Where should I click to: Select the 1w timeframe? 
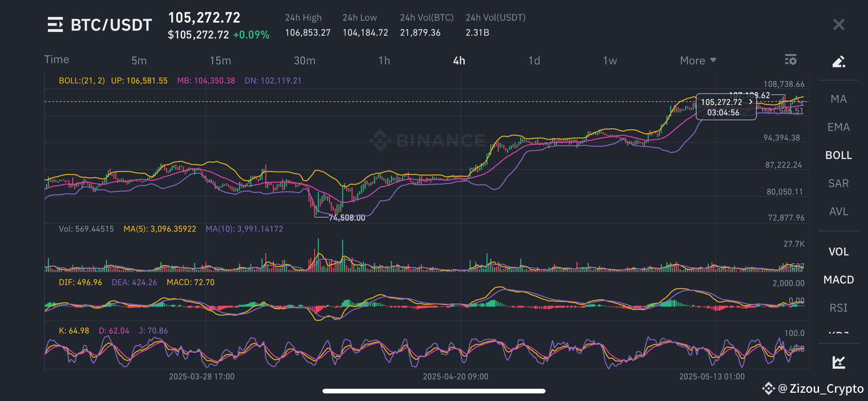[610, 61]
